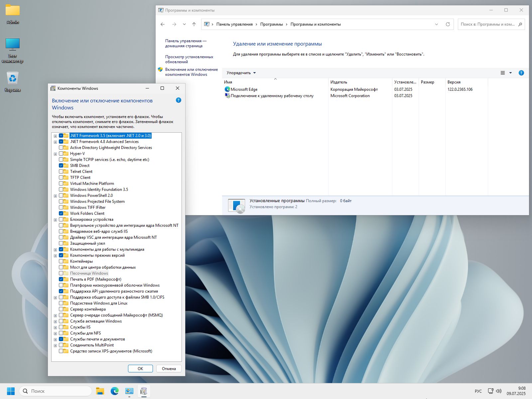Viewport: 532px width, 399px height.
Task: Click the Control Panel icon in address bar
Action: [x=207, y=24]
